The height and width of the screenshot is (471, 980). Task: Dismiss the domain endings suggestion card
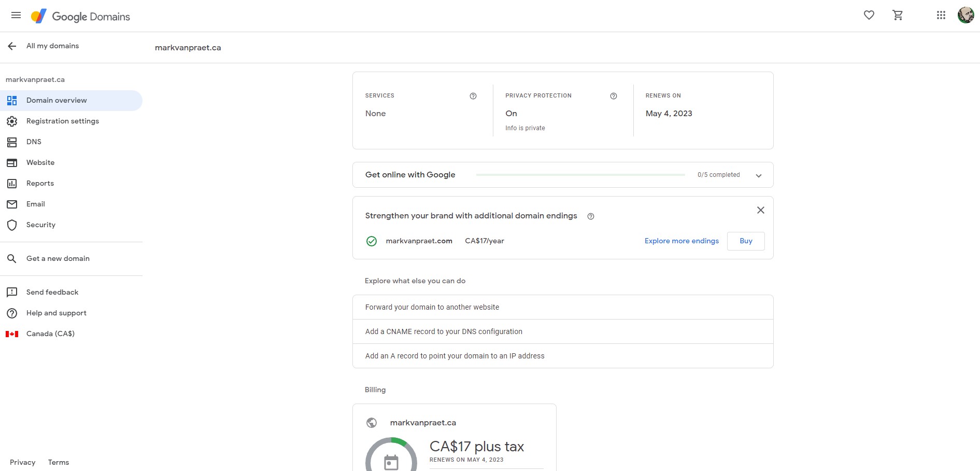pyautogui.click(x=760, y=210)
